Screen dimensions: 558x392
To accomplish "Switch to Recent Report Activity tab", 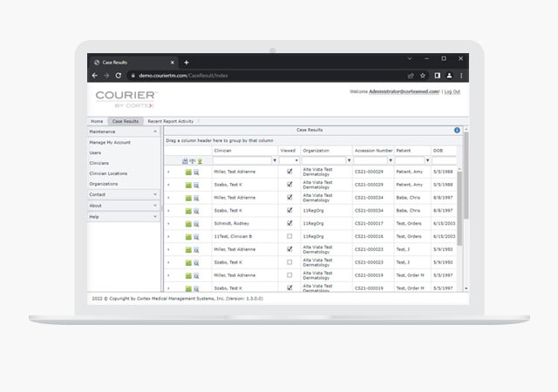I will pos(171,121).
